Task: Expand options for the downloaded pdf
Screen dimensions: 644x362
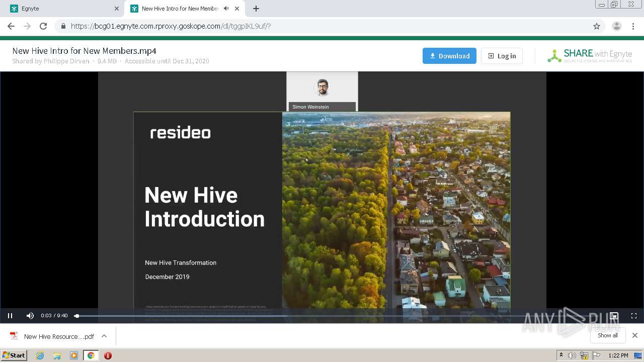Action: 104,336
